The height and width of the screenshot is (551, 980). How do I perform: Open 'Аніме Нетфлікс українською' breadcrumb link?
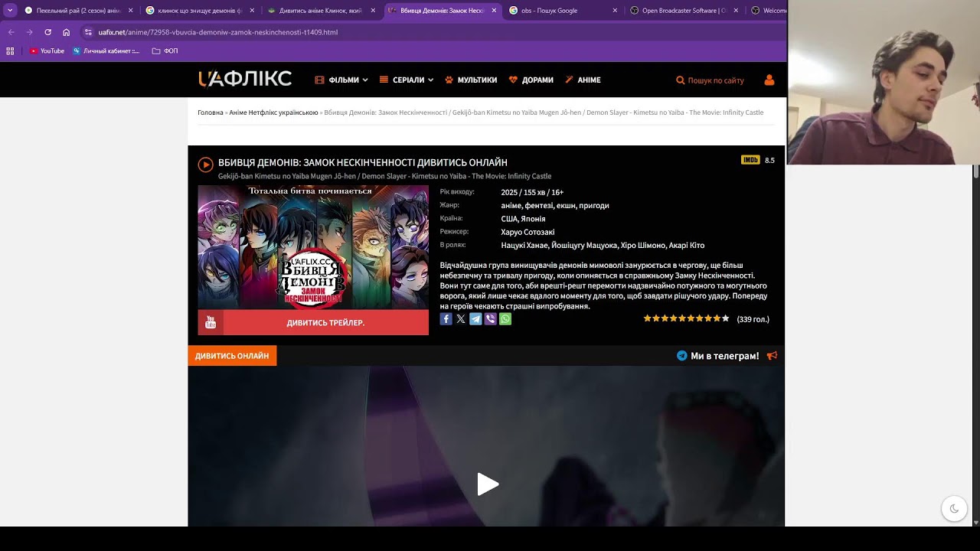click(x=273, y=112)
